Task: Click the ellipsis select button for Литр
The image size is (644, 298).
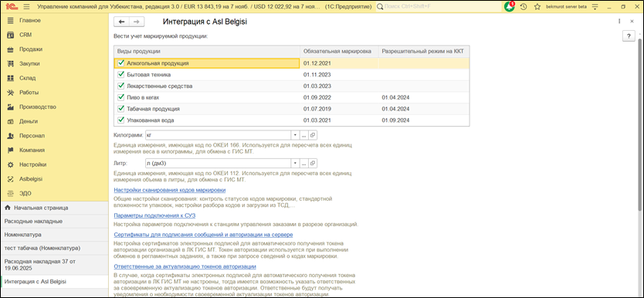Action: point(304,164)
